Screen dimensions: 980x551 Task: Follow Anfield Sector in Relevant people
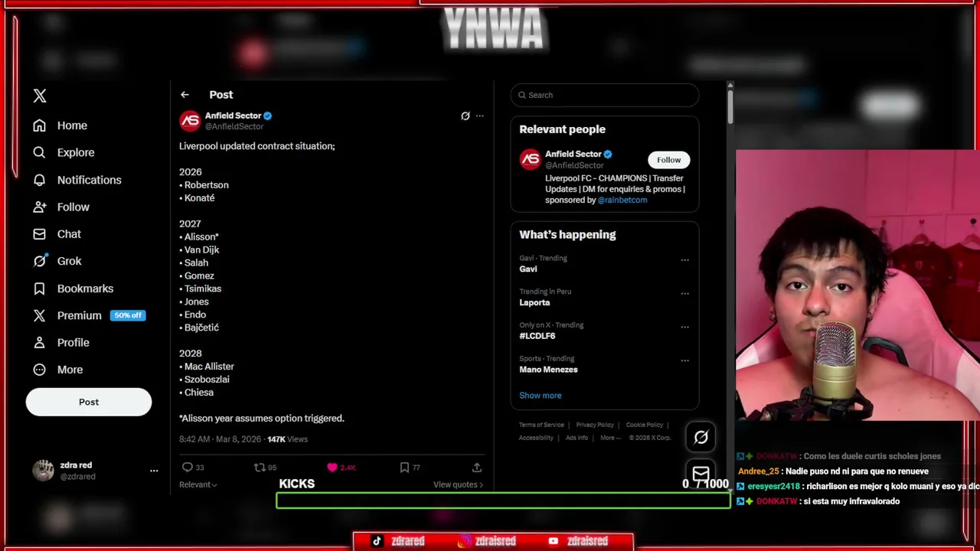[x=668, y=160]
